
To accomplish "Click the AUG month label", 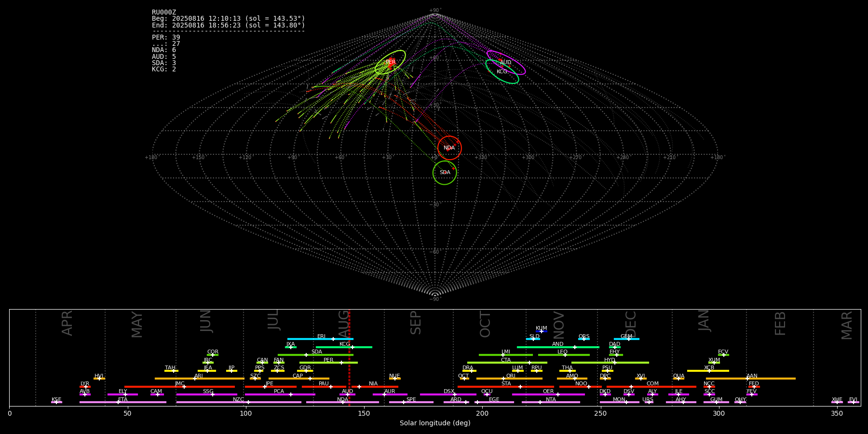I will click(x=343, y=323).
